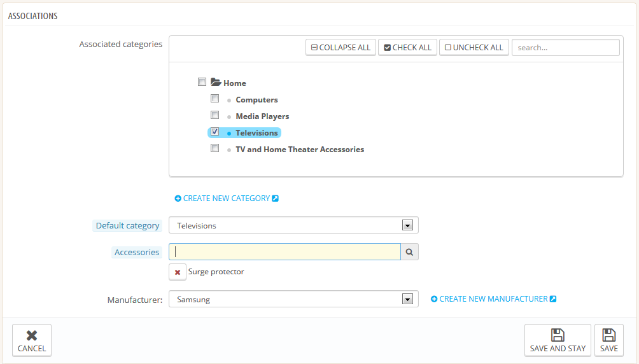Enable the Media Players checkbox
Viewport: 639px width, 364px height.
[x=215, y=116]
